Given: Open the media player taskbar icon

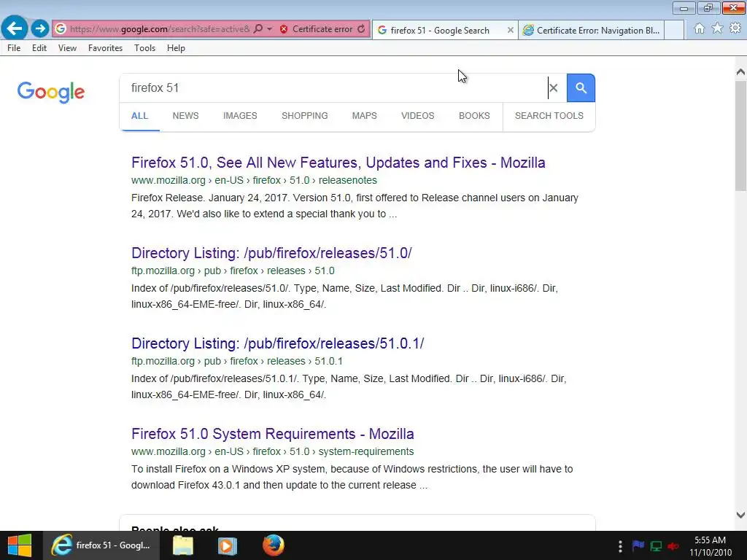Looking at the screenshot, I should (228, 545).
